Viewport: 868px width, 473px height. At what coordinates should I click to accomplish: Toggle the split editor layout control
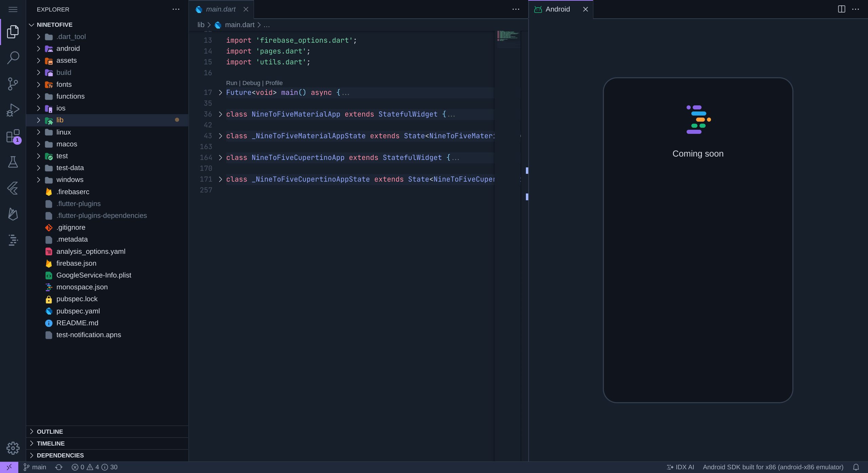[842, 9]
